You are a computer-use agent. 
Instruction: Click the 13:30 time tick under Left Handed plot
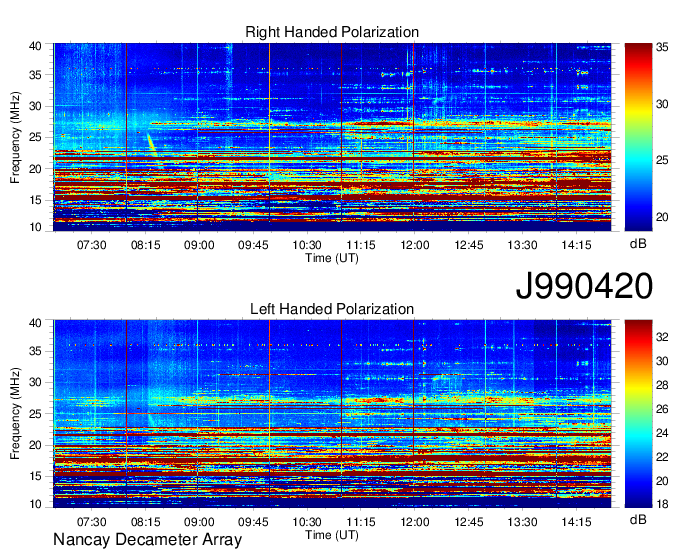(523, 522)
